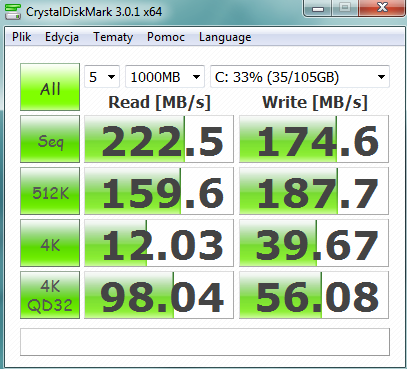Run all benchmarks with All button
This screenshot has height=369, width=407.
(x=50, y=87)
